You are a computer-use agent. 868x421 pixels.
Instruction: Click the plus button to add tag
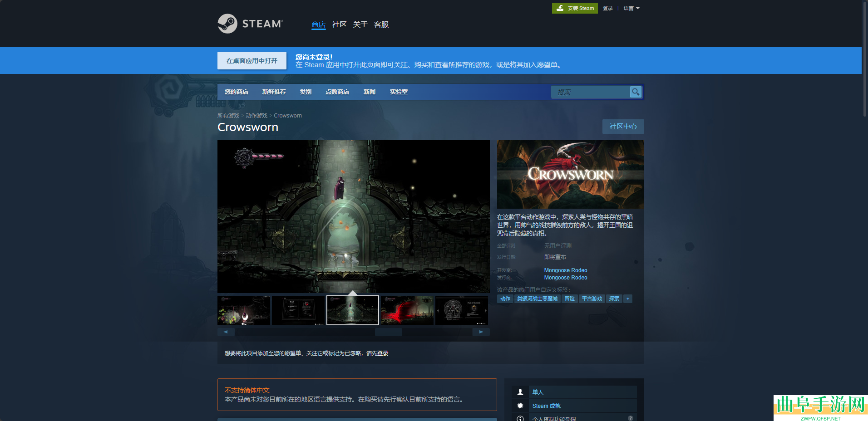pyautogui.click(x=628, y=299)
